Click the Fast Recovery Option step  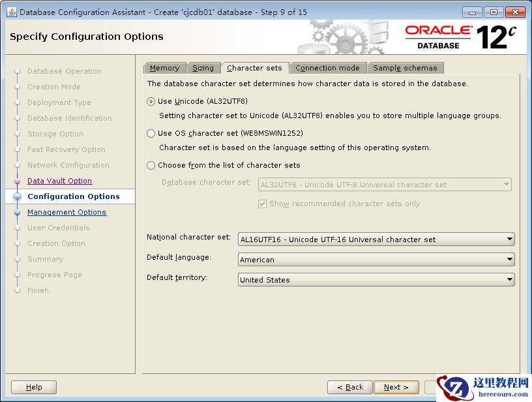pos(66,149)
